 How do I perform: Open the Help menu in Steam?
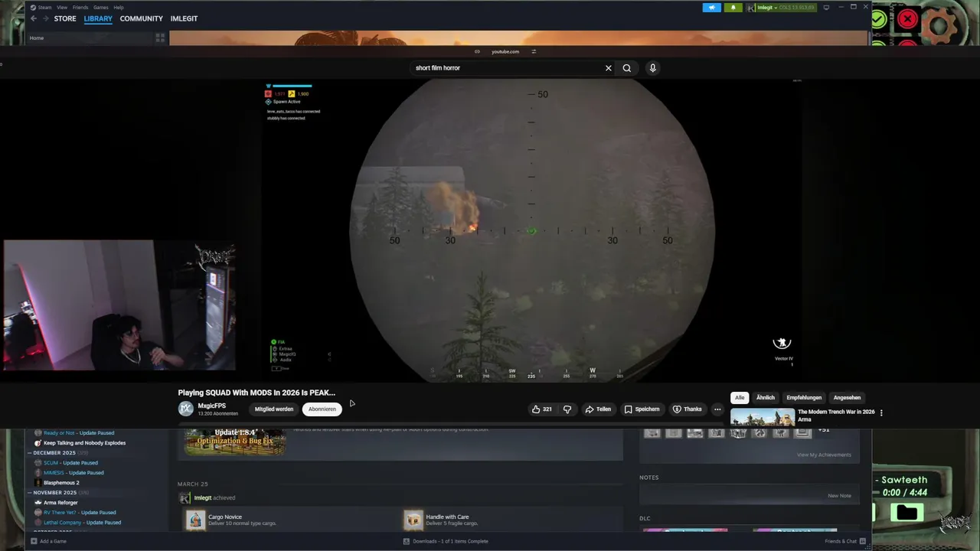click(x=119, y=8)
